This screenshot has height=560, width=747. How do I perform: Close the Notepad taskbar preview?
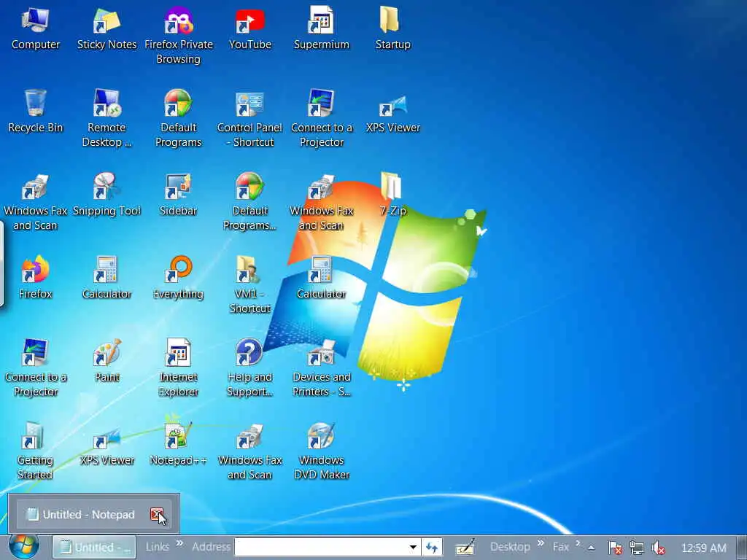[x=157, y=514]
